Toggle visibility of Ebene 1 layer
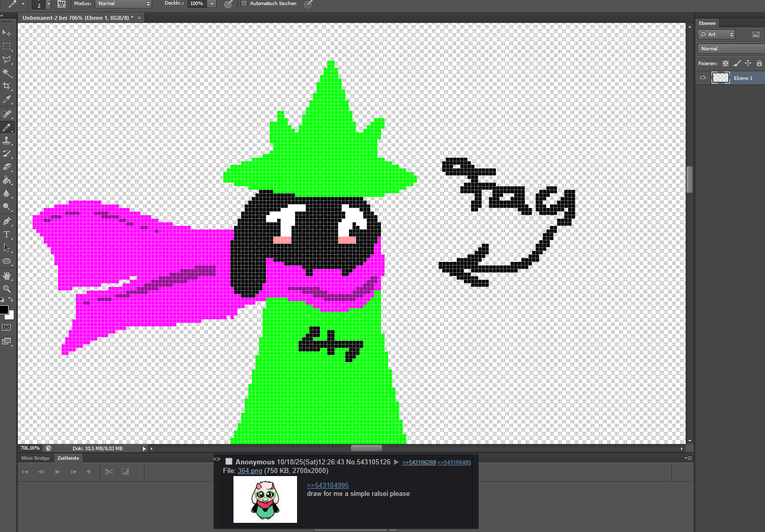Screen dimensions: 765x532 click(x=703, y=78)
